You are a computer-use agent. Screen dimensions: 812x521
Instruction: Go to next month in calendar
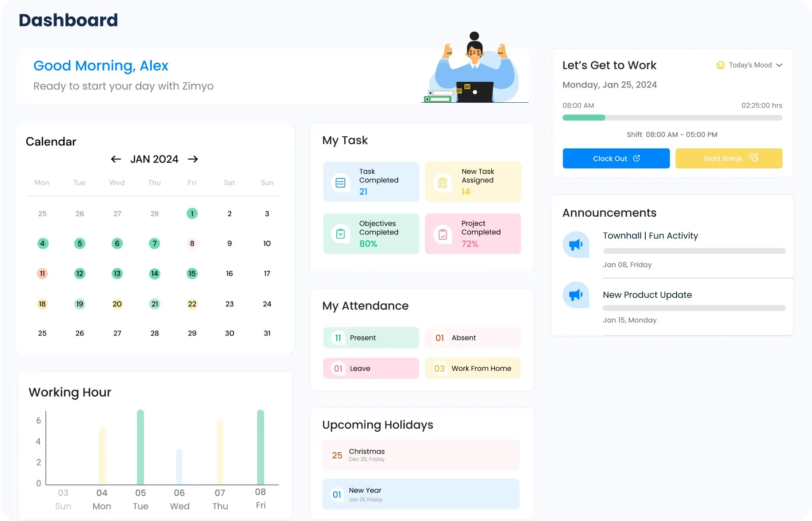(x=193, y=159)
